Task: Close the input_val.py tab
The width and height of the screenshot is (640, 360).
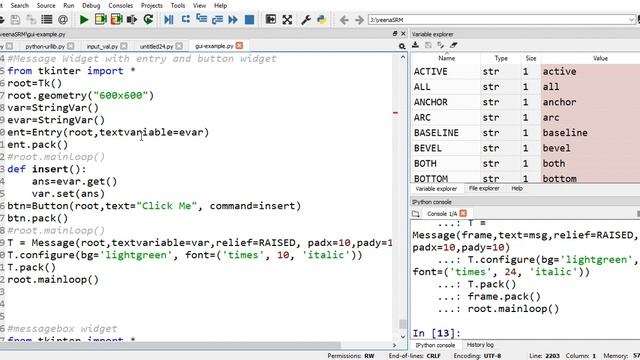Action: point(124,46)
